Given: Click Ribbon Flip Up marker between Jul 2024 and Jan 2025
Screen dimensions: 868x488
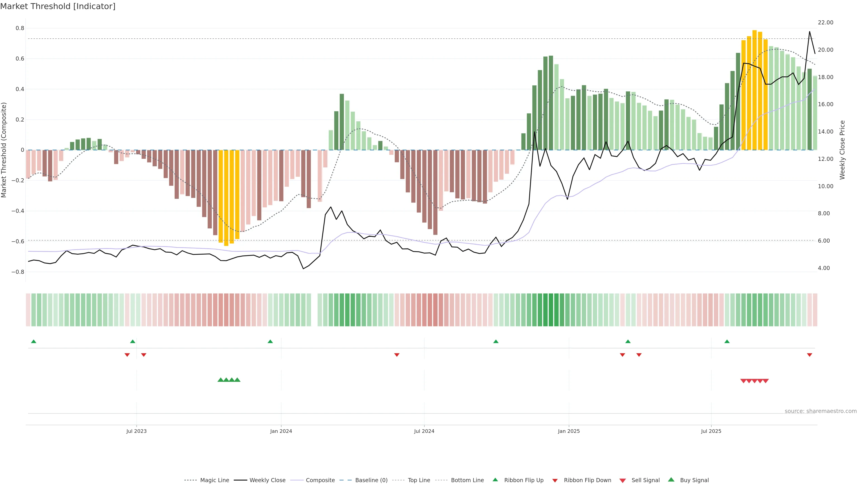Looking at the screenshot, I should click(x=496, y=342).
